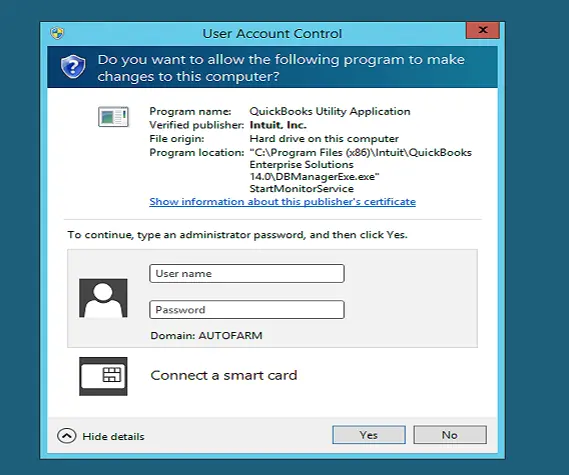Screen dimensions: 569x475
Task: Click the User Account Control title text
Action: 272,34
